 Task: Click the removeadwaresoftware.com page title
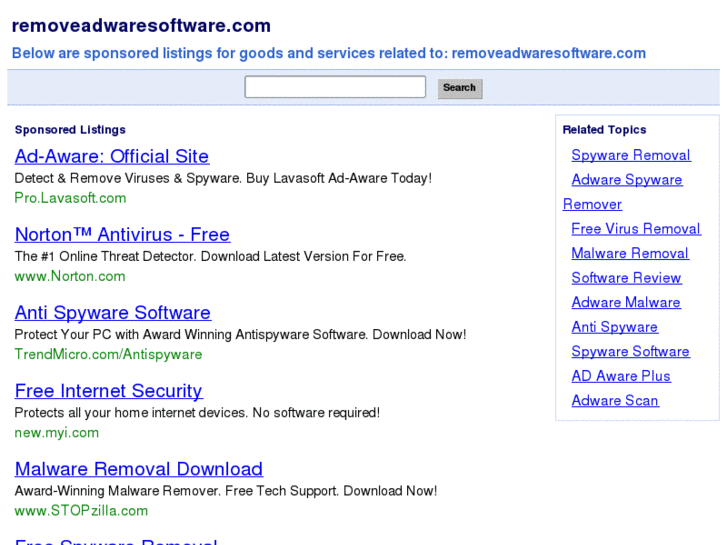[x=141, y=26]
